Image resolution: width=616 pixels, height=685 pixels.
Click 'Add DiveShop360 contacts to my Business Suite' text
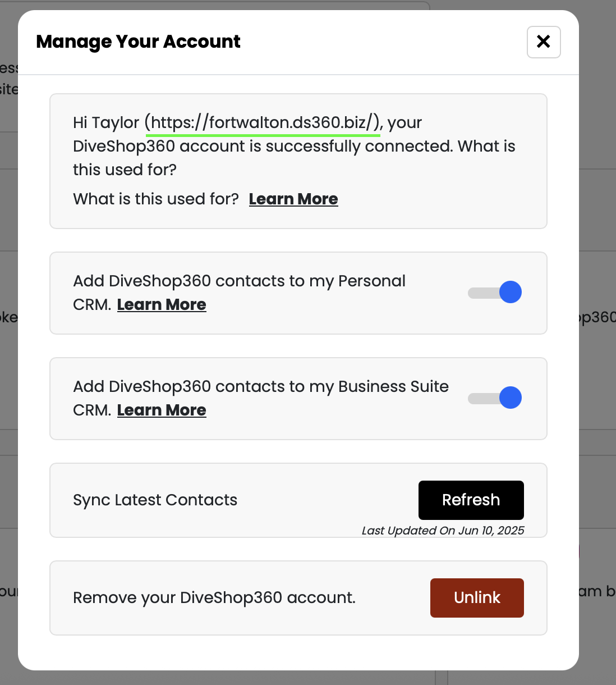pos(261,387)
